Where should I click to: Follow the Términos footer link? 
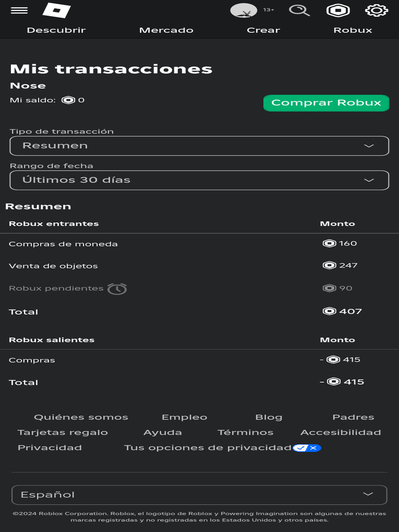[x=245, y=432]
